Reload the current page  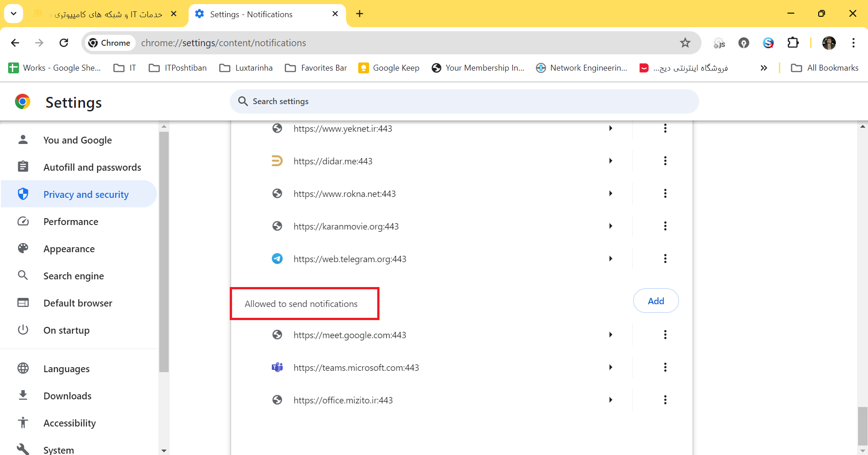(x=64, y=43)
